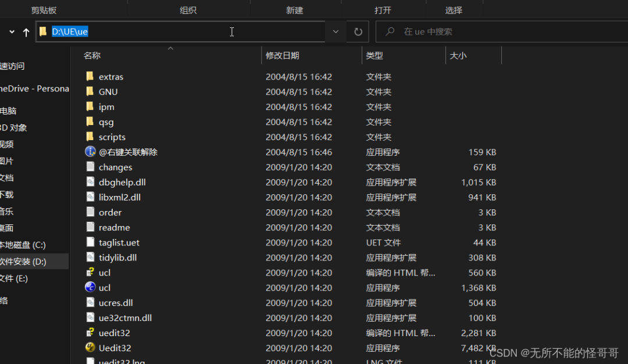The height and width of the screenshot is (364, 628).
Task: Click the refresh icon next to the address bar
Action: click(358, 32)
